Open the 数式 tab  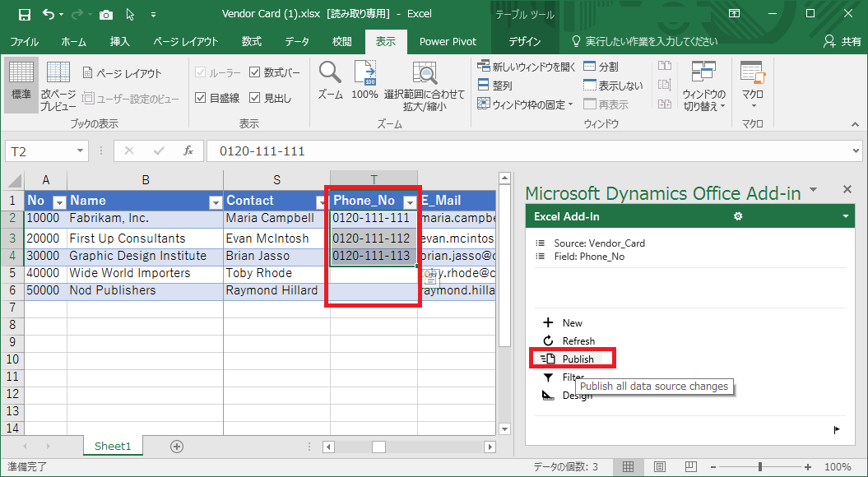pyautogui.click(x=251, y=41)
